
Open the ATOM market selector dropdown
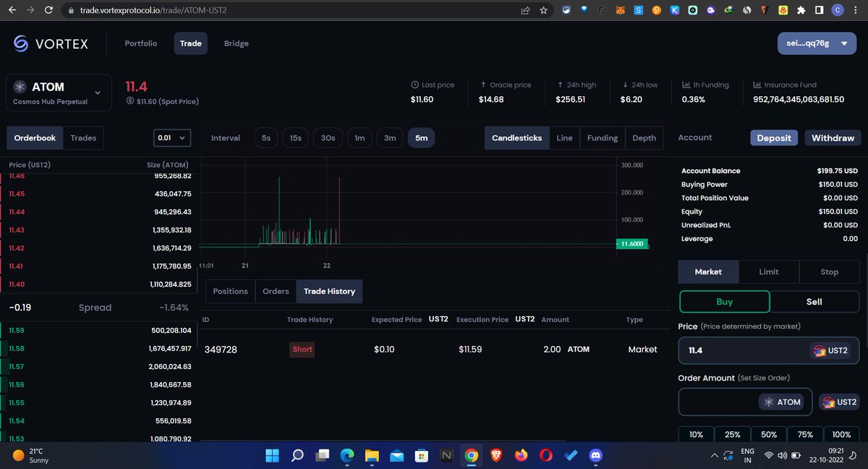(x=59, y=93)
